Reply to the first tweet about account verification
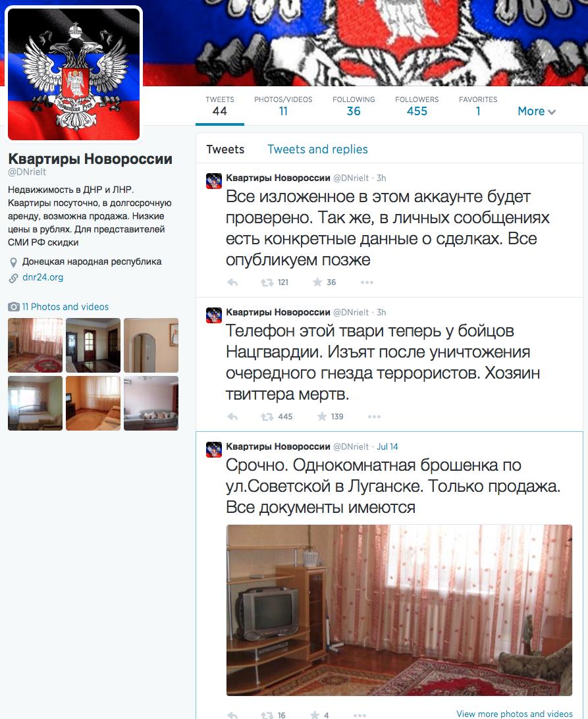588x719 pixels. (x=232, y=282)
